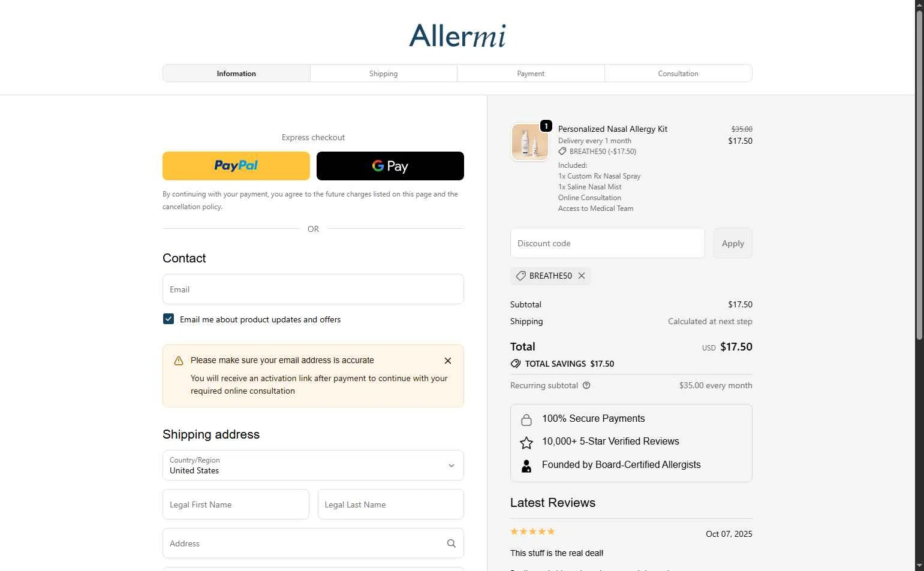Screen dimensions: 924x571
Task: Click the Email input field
Action: tap(313, 289)
